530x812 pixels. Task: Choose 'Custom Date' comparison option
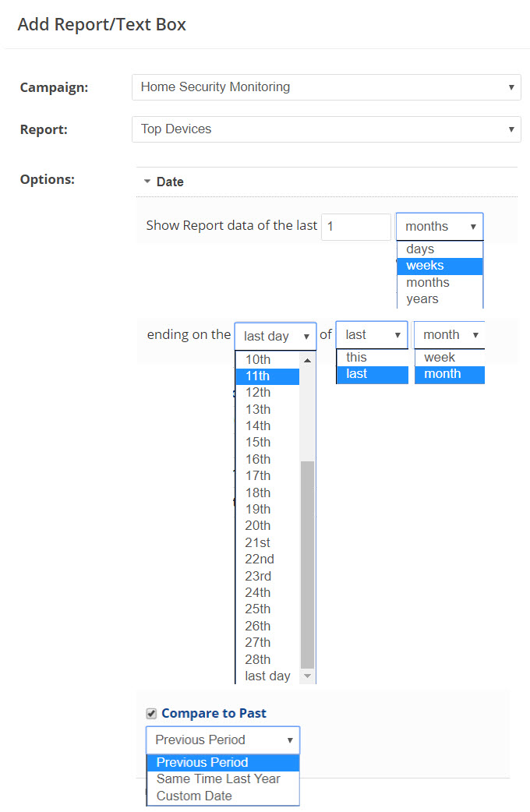tap(194, 796)
